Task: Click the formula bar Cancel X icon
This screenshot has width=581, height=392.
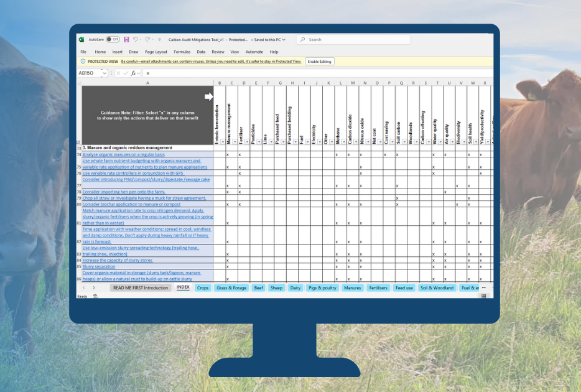Action: click(x=118, y=73)
